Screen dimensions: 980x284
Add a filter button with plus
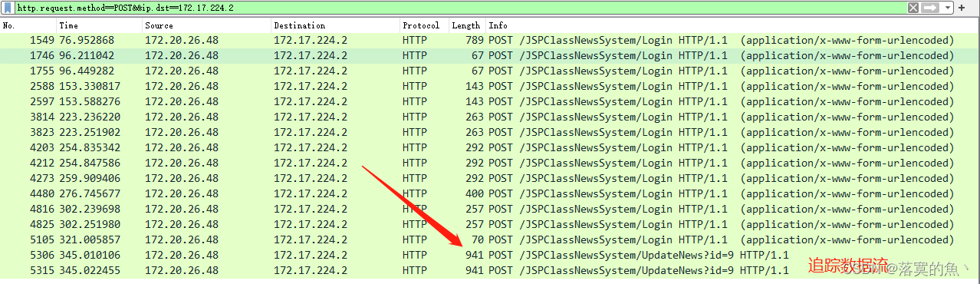(962, 8)
